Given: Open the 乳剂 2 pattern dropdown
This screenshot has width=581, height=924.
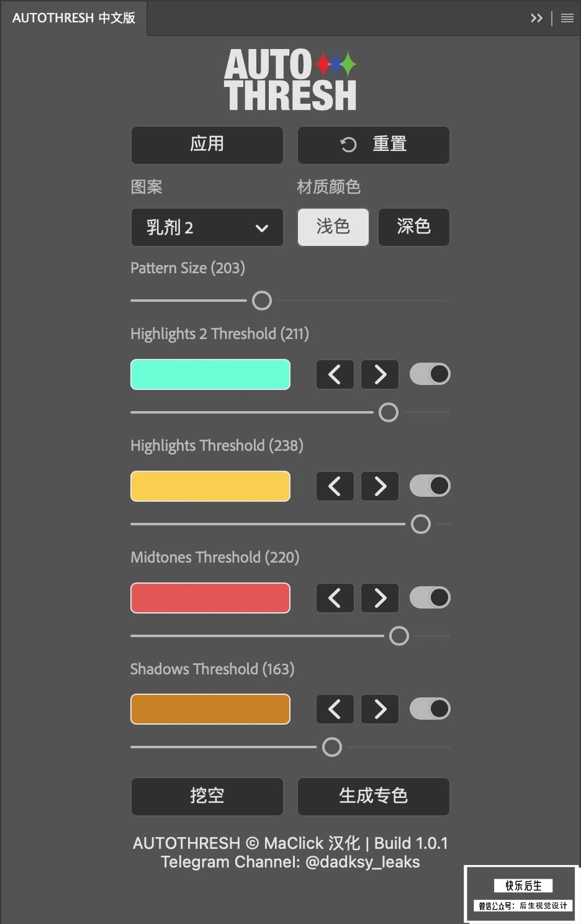Looking at the screenshot, I should (207, 227).
